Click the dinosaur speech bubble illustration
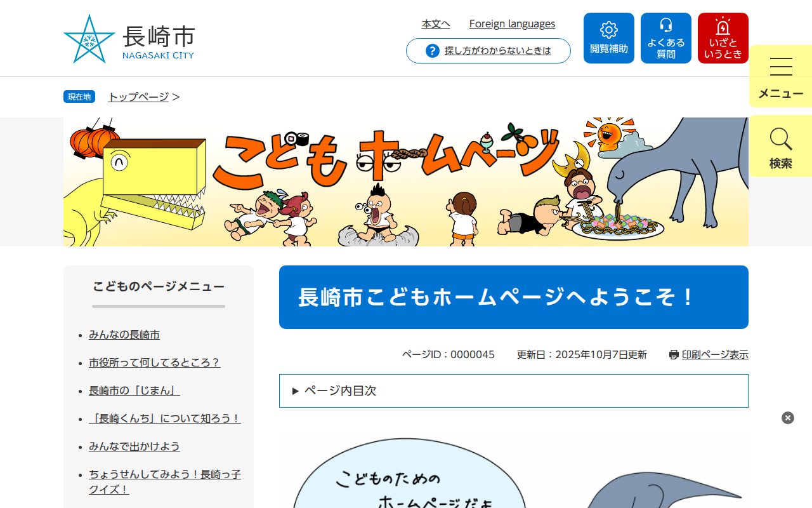This screenshot has width=812, height=508. tap(514, 471)
